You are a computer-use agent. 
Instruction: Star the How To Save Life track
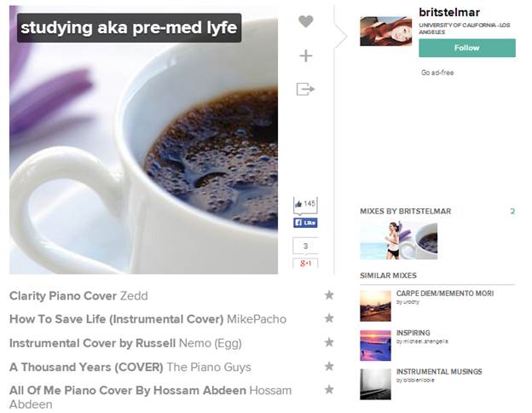pyautogui.click(x=329, y=318)
